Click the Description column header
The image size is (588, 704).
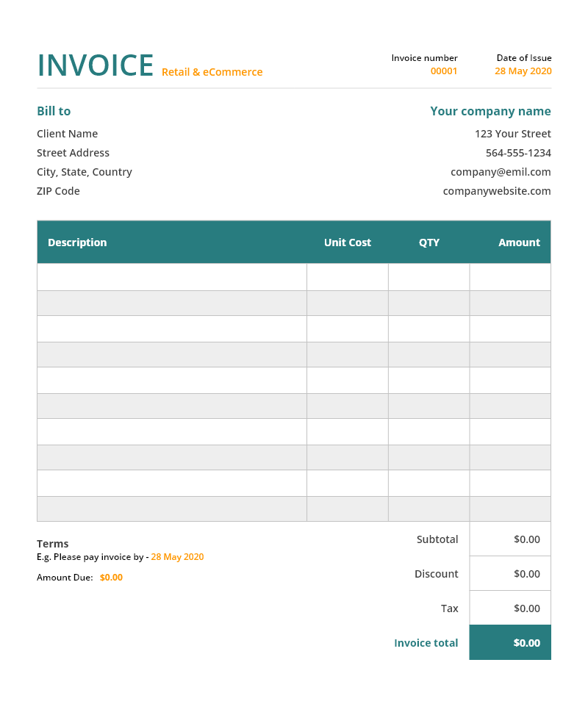coord(77,243)
